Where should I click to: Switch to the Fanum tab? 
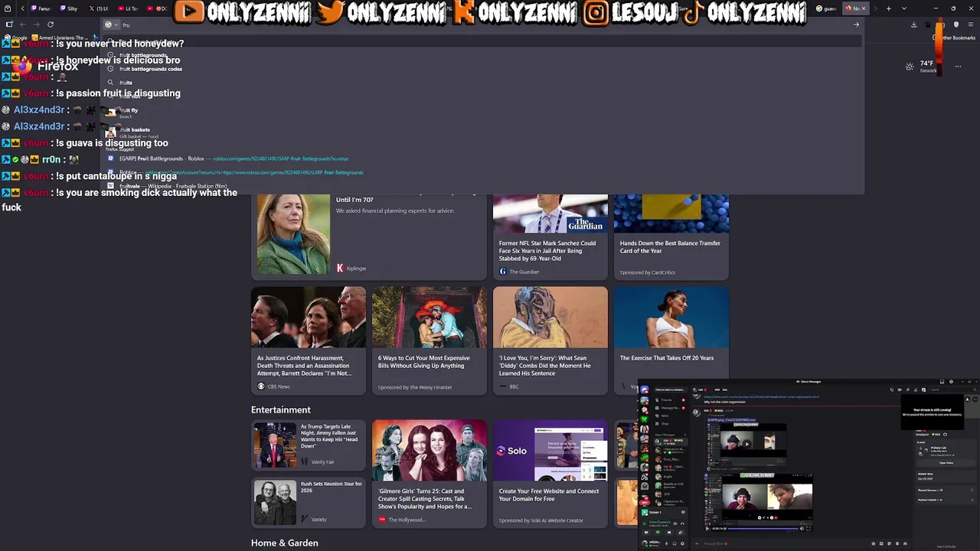pos(41,8)
